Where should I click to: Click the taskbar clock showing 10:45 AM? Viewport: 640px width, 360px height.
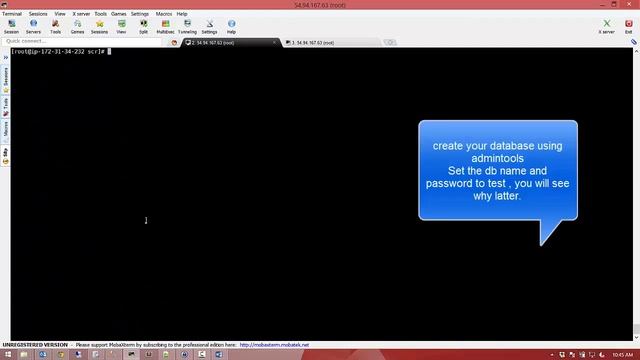(623, 355)
